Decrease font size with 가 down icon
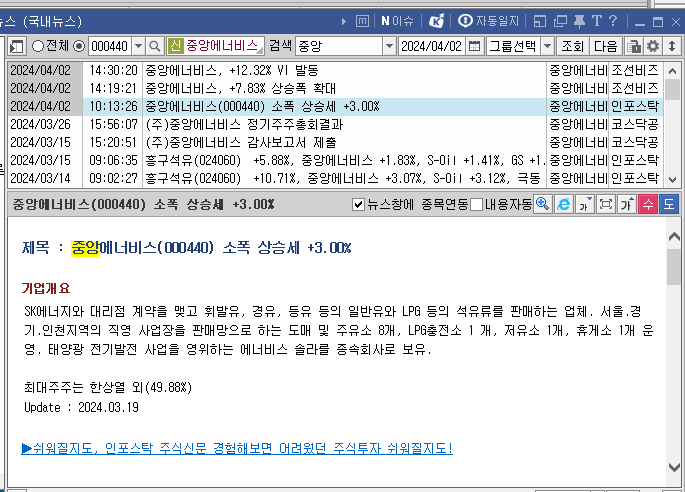 pos(585,204)
